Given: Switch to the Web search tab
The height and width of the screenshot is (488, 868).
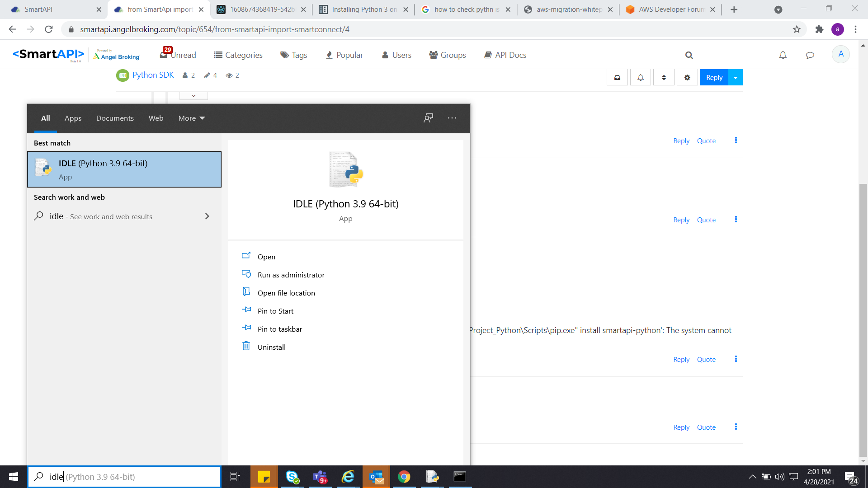Looking at the screenshot, I should tap(156, 118).
